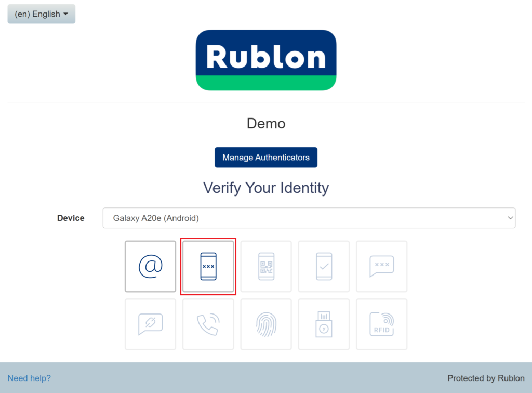The height and width of the screenshot is (393, 532).
Task: Select the SMS Passcode speech bubble icon
Action: (x=381, y=266)
